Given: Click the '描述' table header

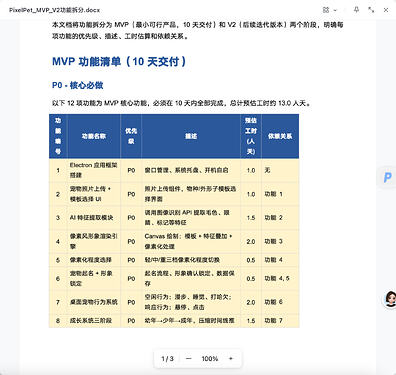Looking at the screenshot, I should [191, 136].
